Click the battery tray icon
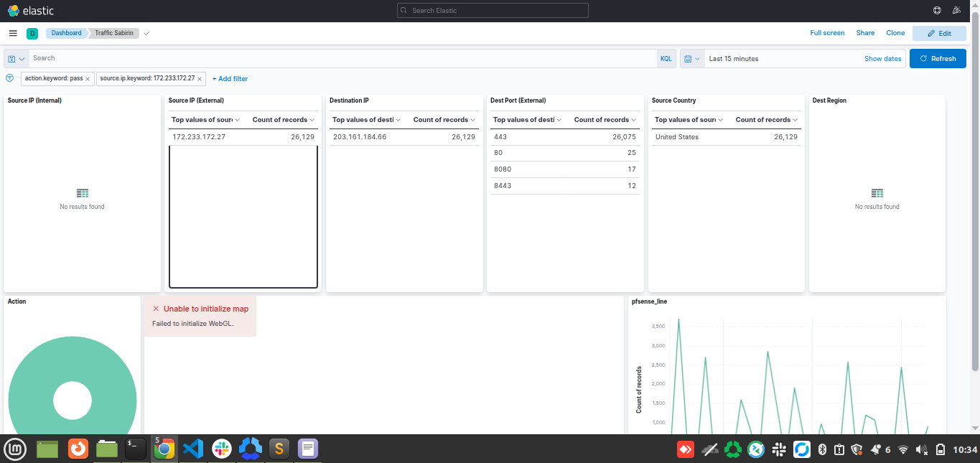 pyautogui.click(x=941, y=450)
